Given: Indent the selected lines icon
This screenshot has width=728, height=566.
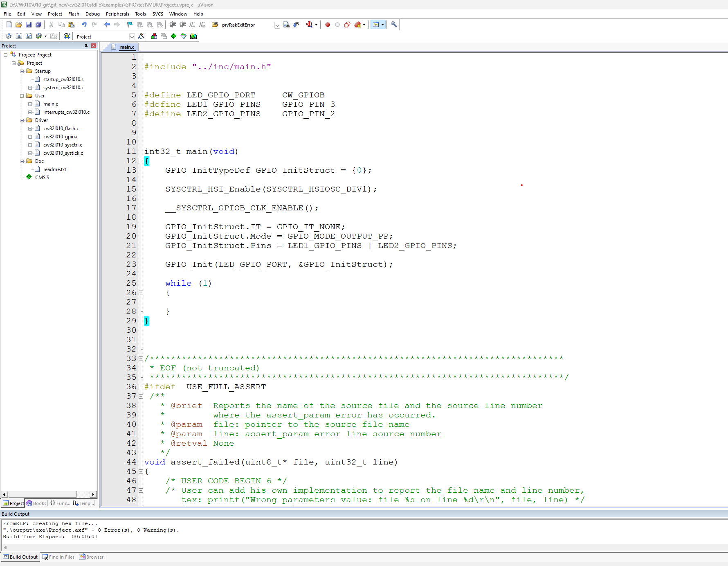Looking at the screenshot, I should tap(173, 25).
